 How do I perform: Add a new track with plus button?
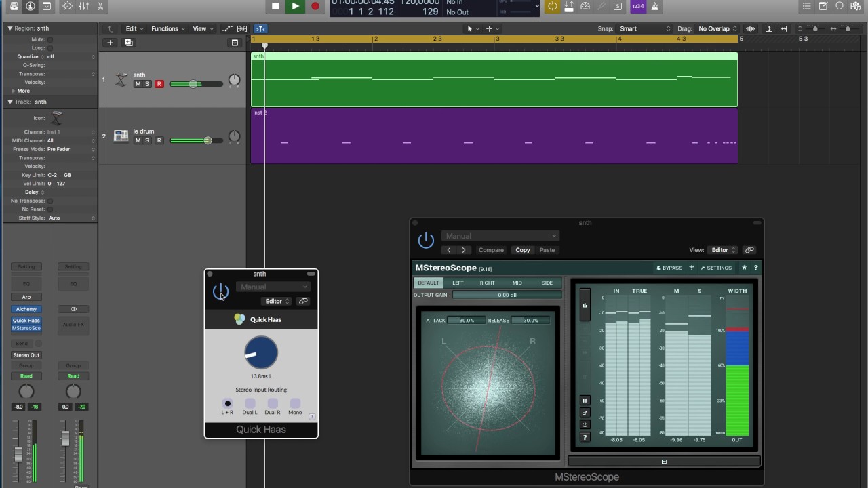pos(110,43)
